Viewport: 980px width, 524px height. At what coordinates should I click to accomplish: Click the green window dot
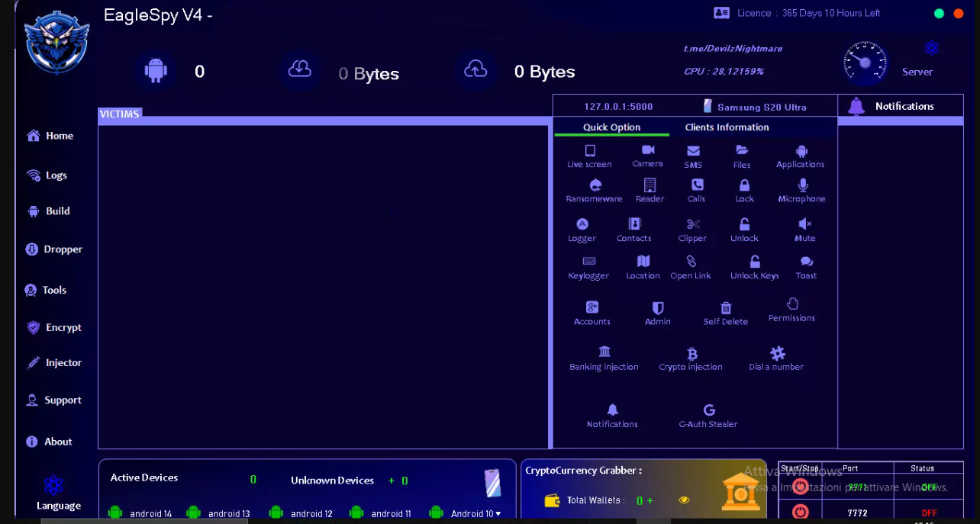pos(939,13)
